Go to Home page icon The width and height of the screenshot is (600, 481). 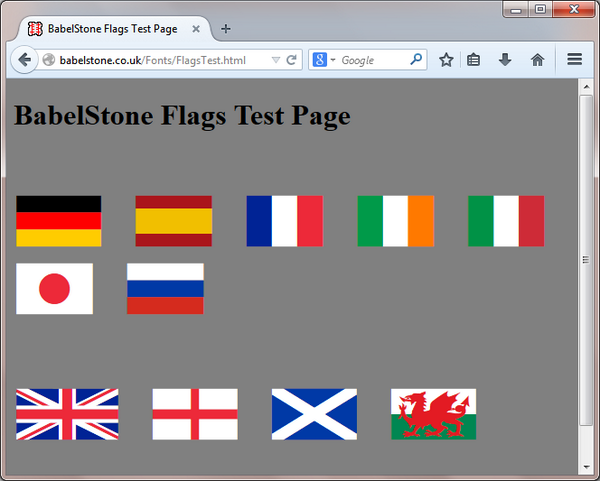(537, 60)
